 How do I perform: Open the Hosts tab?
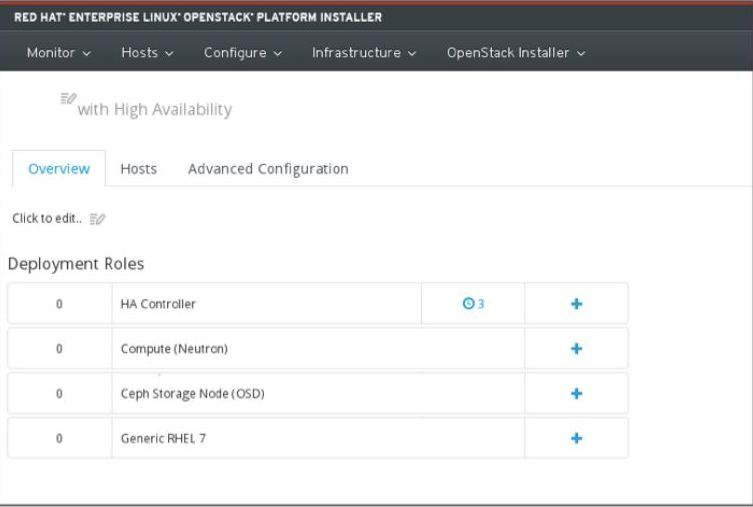click(x=138, y=169)
